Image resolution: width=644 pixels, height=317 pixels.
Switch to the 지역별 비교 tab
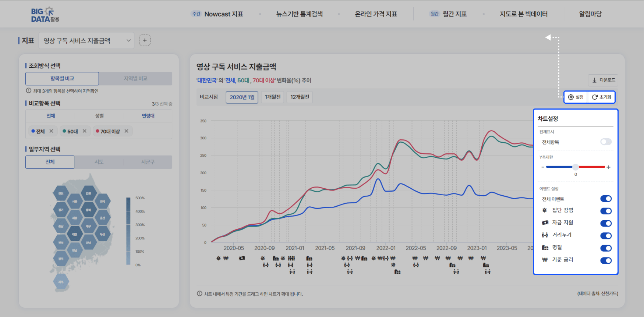pyautogui.click(x=135, y=79)
